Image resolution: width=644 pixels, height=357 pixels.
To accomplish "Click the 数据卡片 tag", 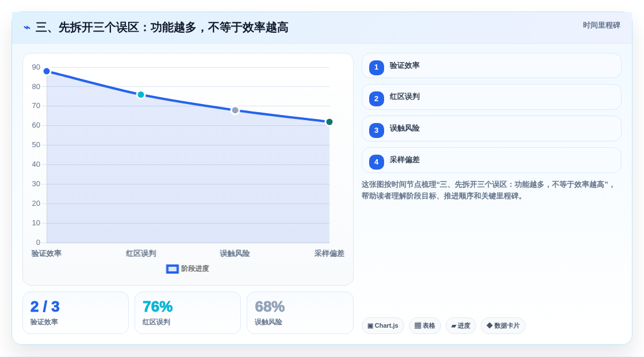I will click(503, 326).
